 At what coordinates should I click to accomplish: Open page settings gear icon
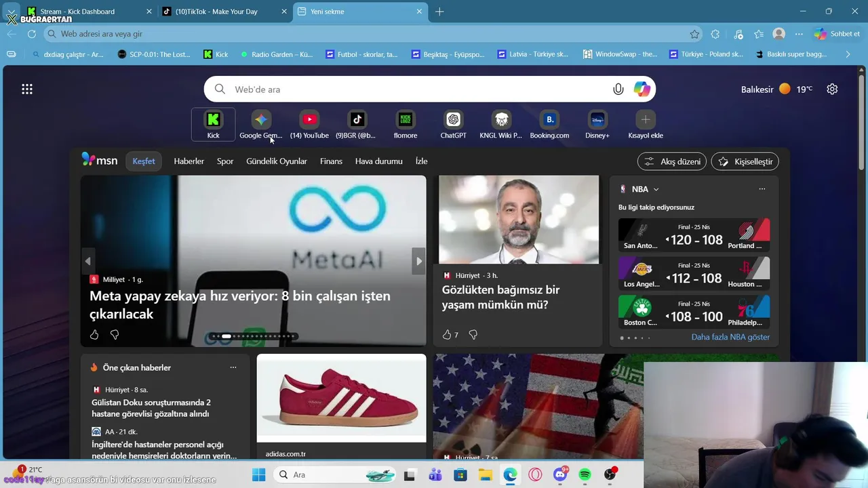click(833, 89)
